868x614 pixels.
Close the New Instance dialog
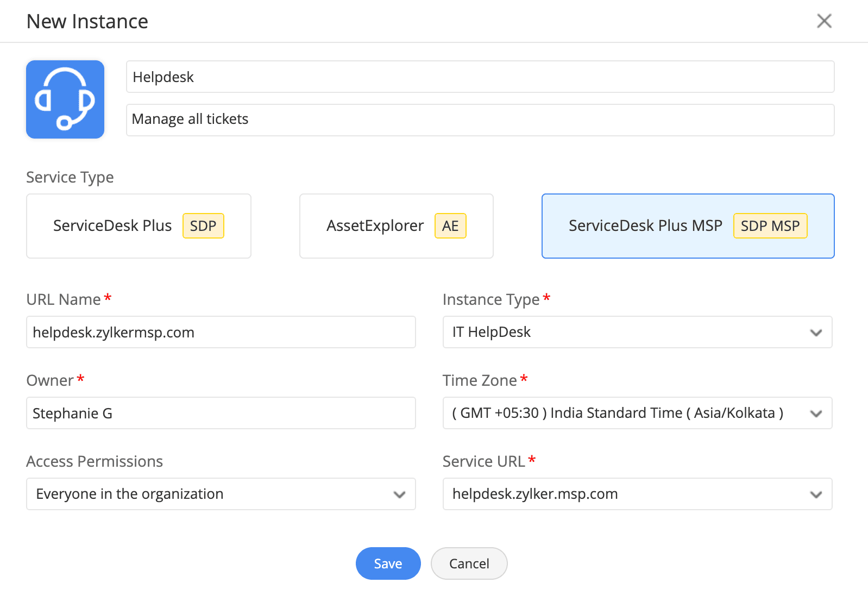(x=824, y=21)
